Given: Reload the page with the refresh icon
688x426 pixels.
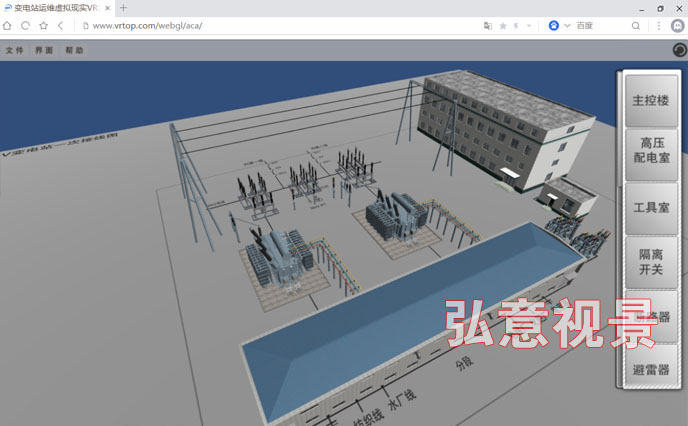Looking at the screenshot, I should 25,25.
